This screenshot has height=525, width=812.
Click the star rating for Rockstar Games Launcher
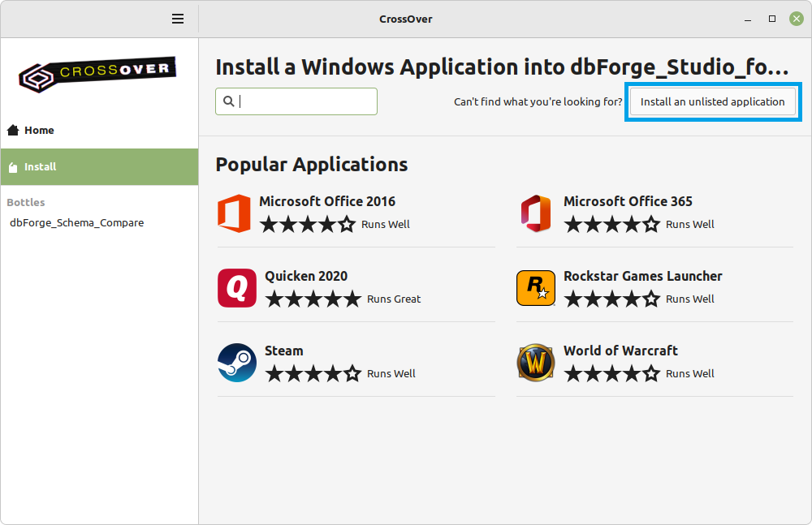pos(612,299)
